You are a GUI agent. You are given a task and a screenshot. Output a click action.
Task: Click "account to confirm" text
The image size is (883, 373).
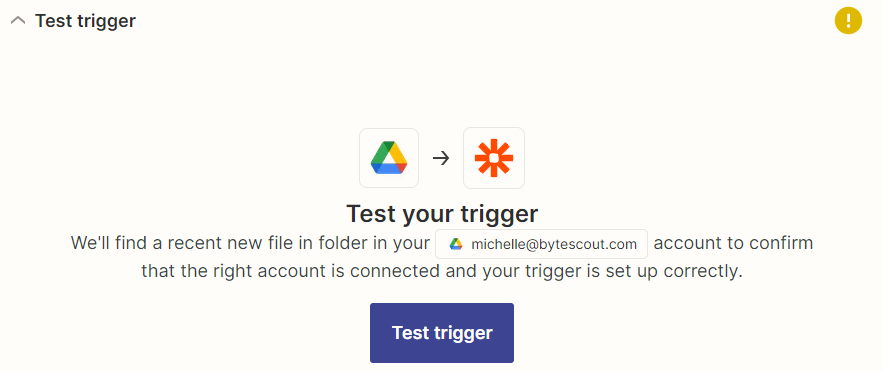(733, 244)
